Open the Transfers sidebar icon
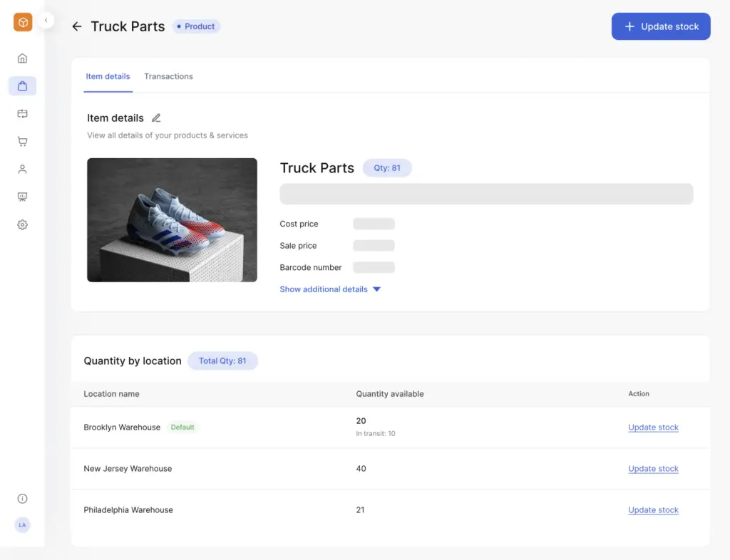The width and height of the screenshot is (730, 560). point(22,113)
